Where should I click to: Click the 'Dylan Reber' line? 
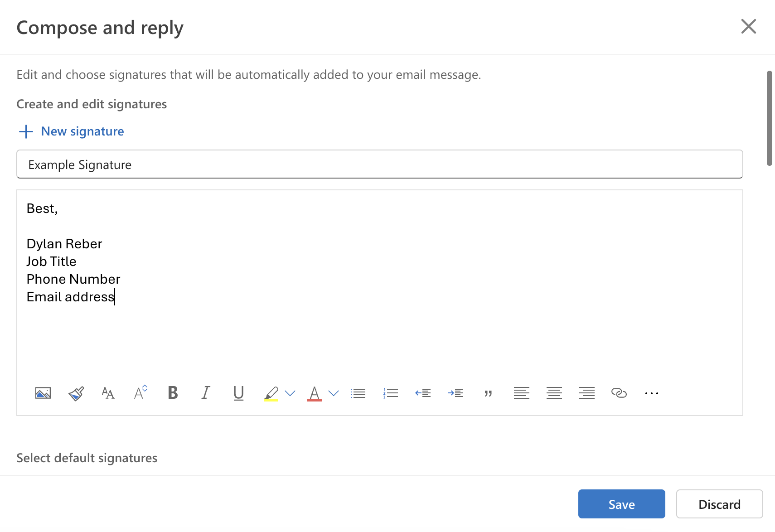pos(64,244)
